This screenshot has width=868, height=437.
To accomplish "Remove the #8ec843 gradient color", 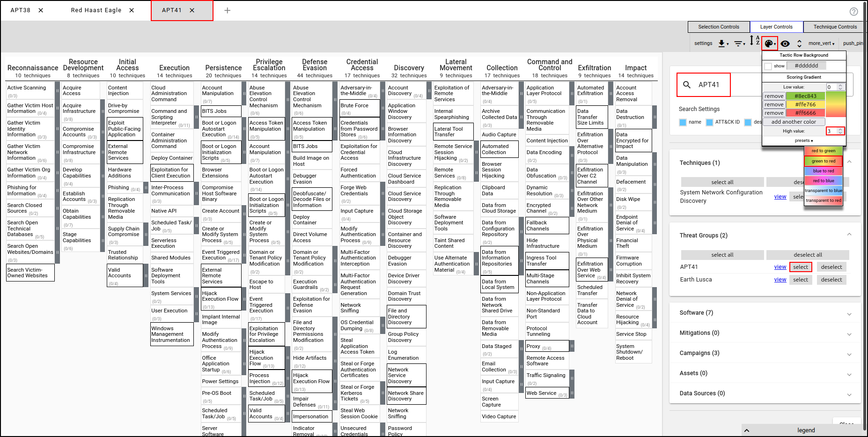I will [x=774, y=96].
